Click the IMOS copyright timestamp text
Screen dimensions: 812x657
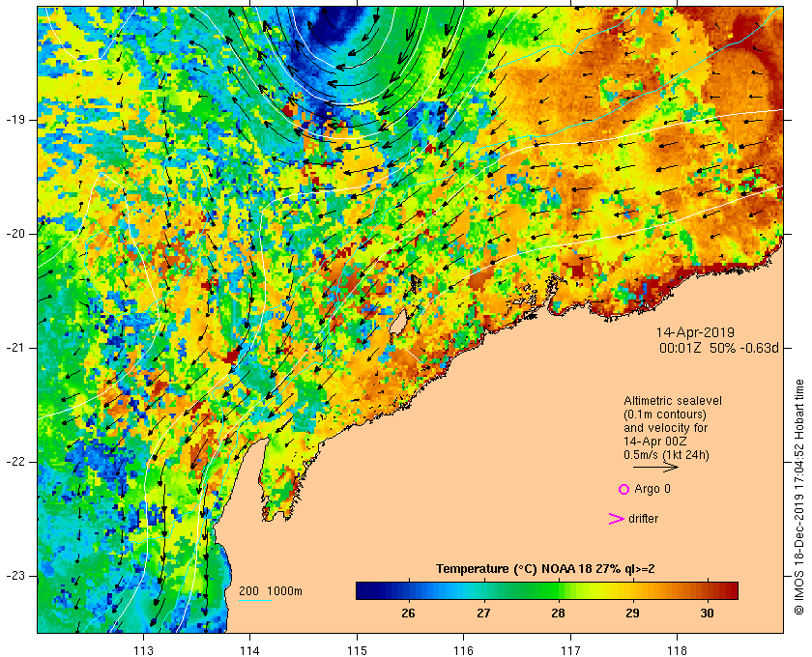tap(799, 498)
